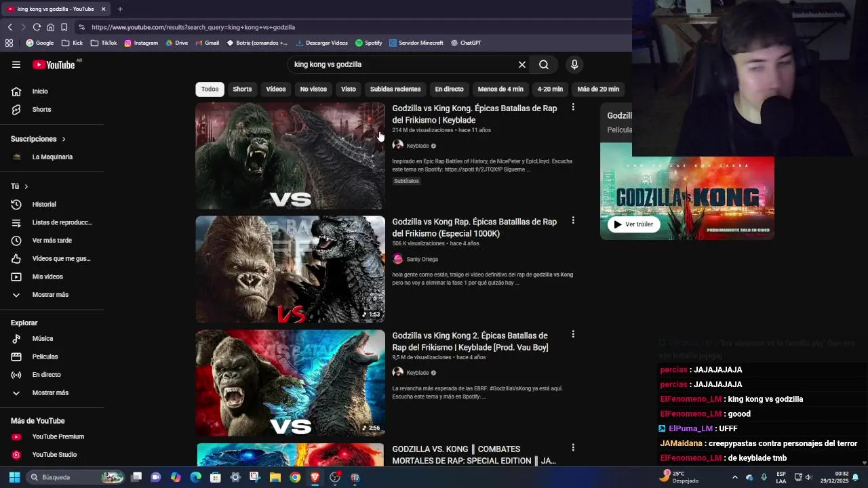This screenshot has height=488, width=868.
Task: Show hidden system tray icons
Action: pos(734,477)
